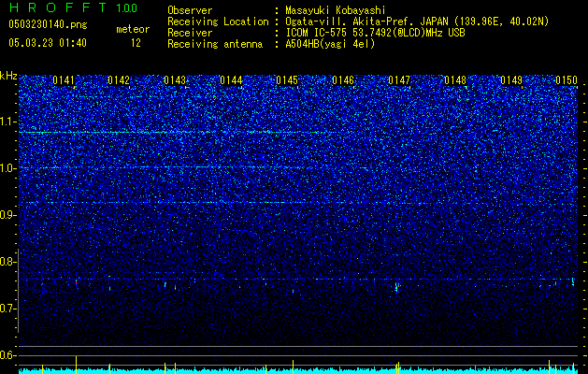Click the Receiving Location value text
The image size is (588, 374).
(417, 22)
